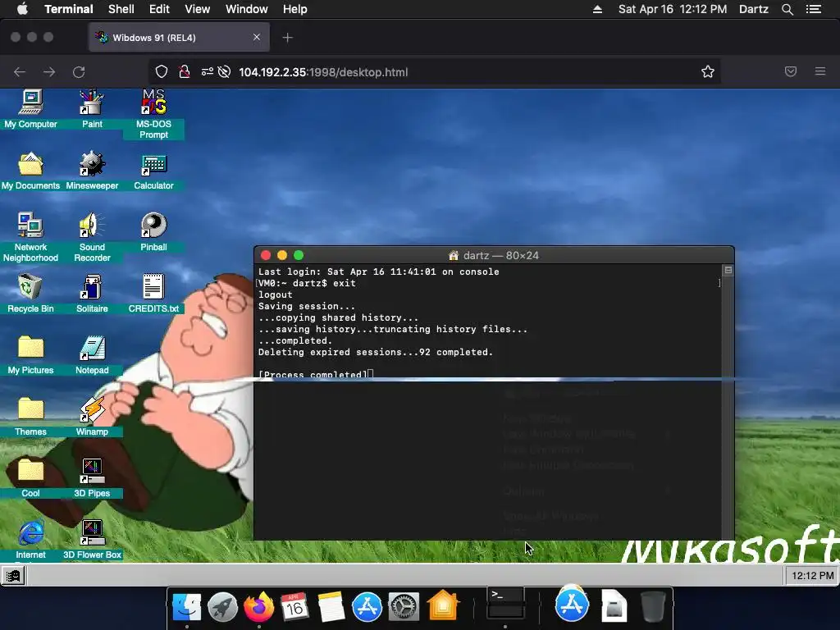Image resolution: width=840 pixels, height=630 pixels.
Task: Open Network Neighborhood icon
Action: pos(30,225)
